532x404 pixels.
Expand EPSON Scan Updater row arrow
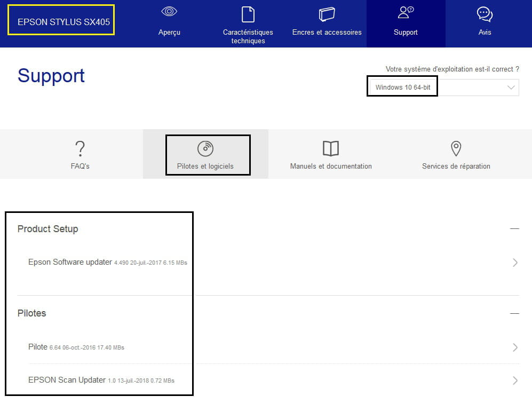(x=515, y=381)
